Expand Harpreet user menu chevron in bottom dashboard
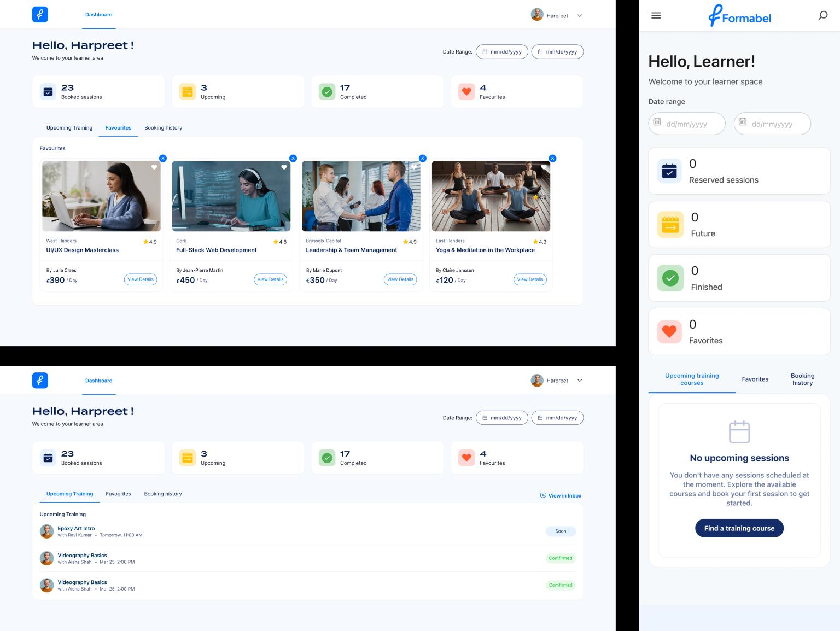The image size is (840, 631). (x=580, y=381)
